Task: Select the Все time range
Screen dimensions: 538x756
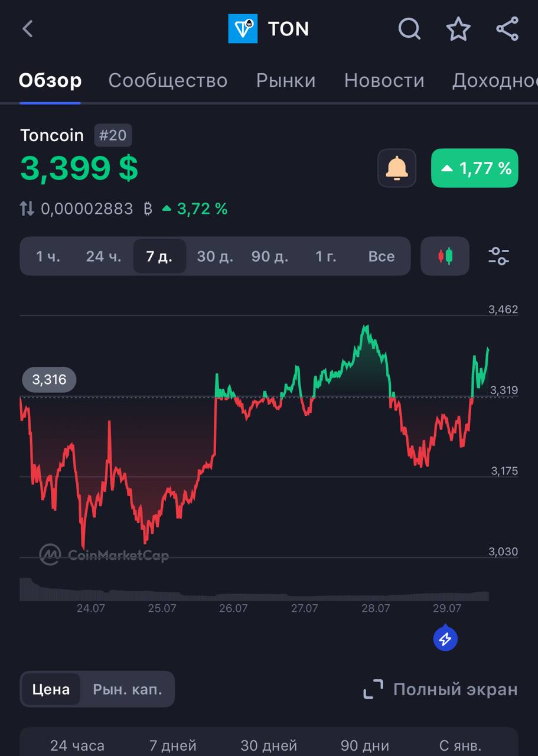Action: [382, 256]
